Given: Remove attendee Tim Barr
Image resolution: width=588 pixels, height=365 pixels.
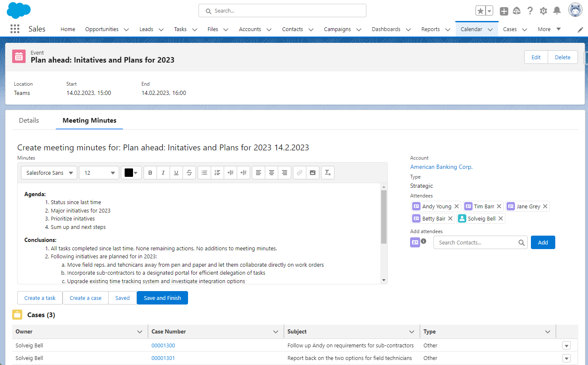Looking at the screenshot, I should tap(499, 206).
